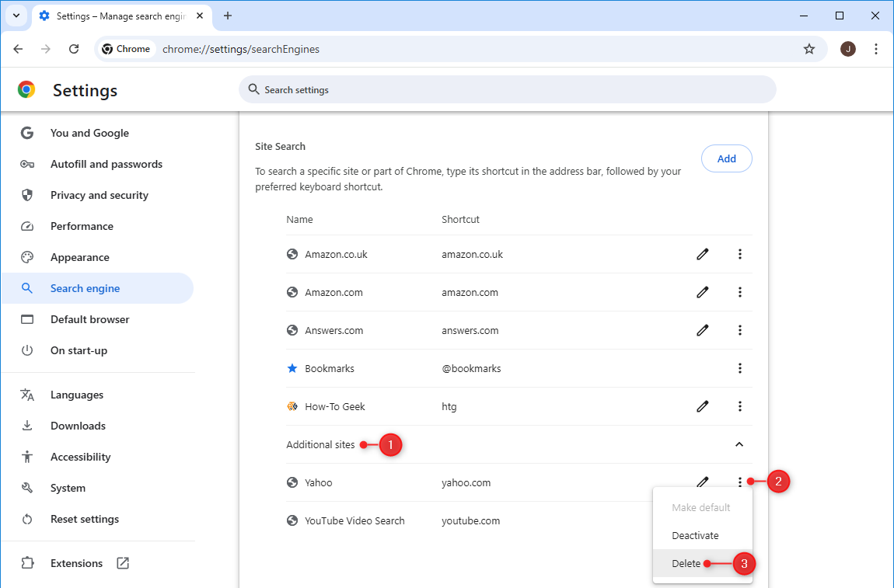
Task: Switch to the Manage search engines tab
Action: click(113, 16)
